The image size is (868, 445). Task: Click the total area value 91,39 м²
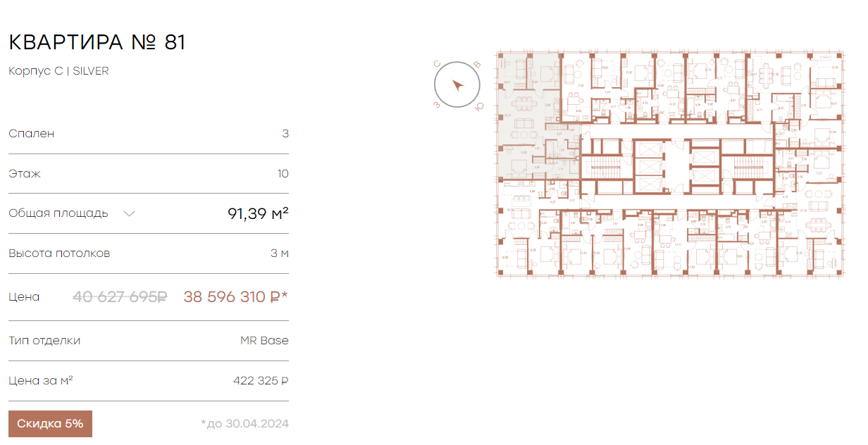258,213
